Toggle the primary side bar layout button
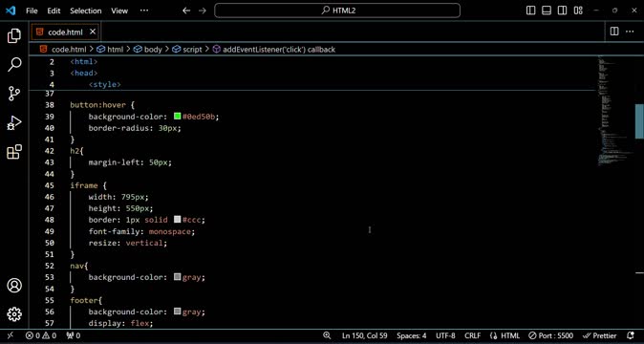The width and height of the screenshot is (644, 344). click(530, 11)
